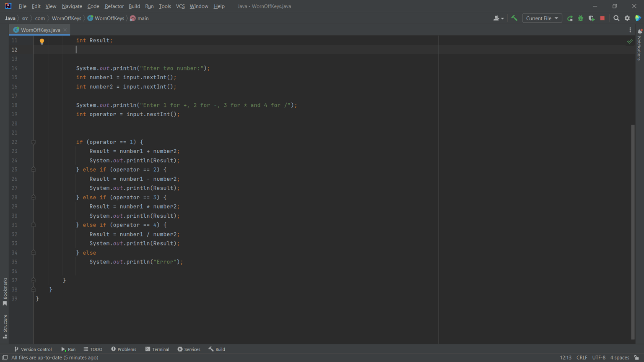Open the Run menu in menu bar
This screenshot has width=644, height=362.
(x=149, y=6)
